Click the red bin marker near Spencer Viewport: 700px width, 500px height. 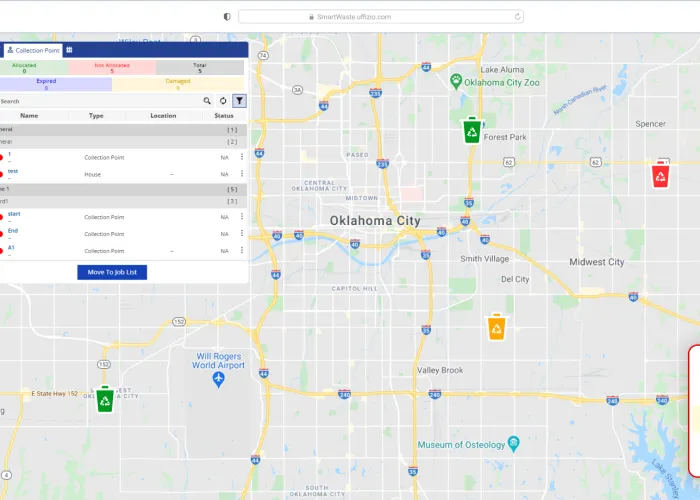661,175
